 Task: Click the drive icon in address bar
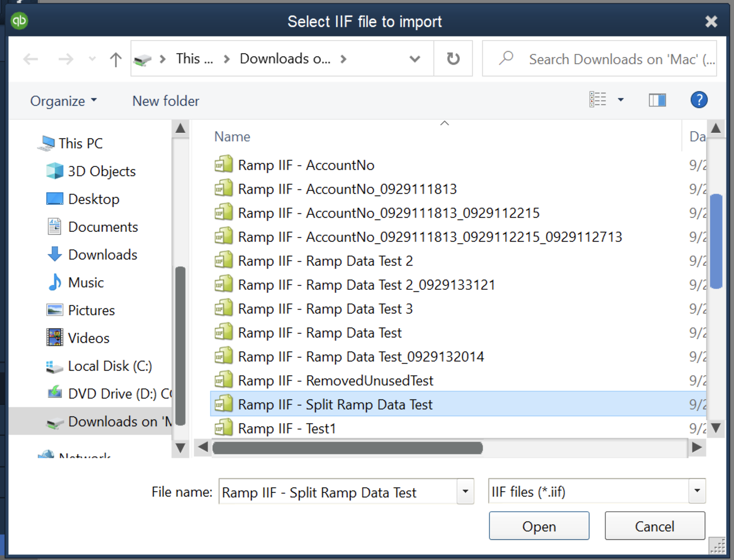(142, 60)
